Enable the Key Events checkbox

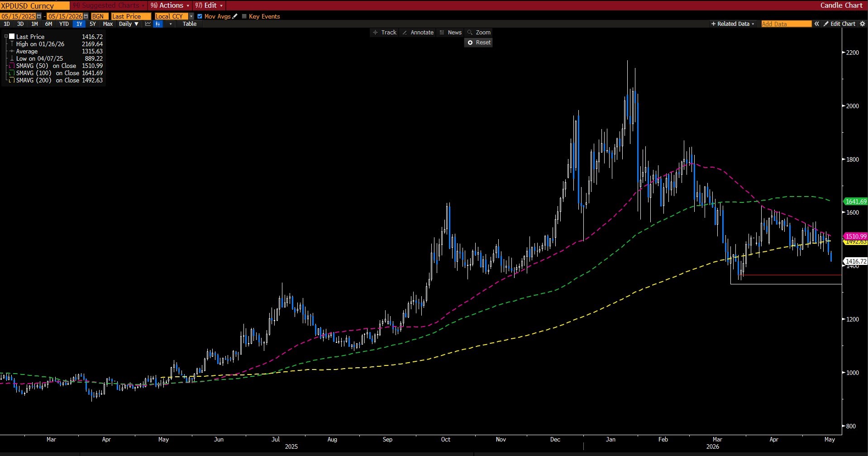(x=244, y=16)
